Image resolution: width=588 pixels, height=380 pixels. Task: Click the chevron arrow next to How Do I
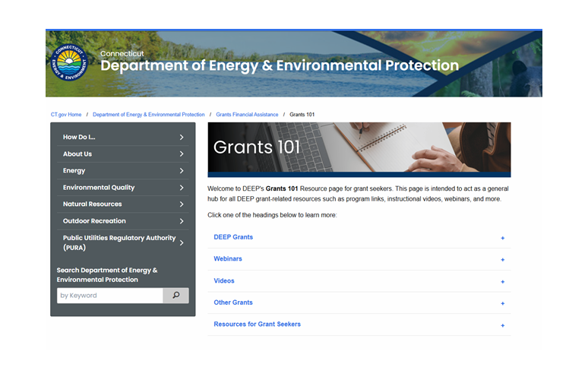(182, 138)
